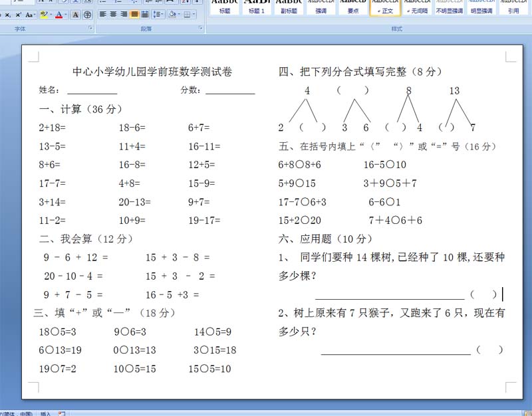Apply paragraph shading fill
Image resolution: width=532 pixels, height=416 pixels.
[x=172, y=15]
